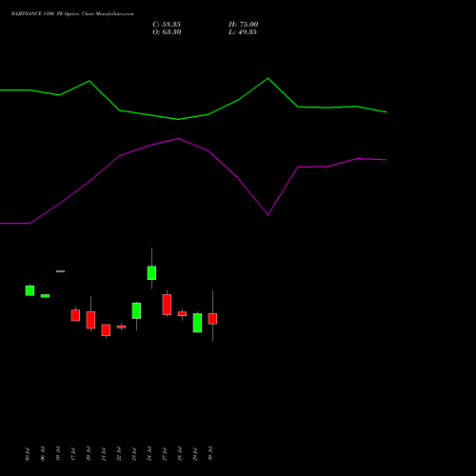Image resolution: width=476 pixels, height=476 pixels.
Task: Select the green candle for 29 Jul
Action: tap(197, 323)
